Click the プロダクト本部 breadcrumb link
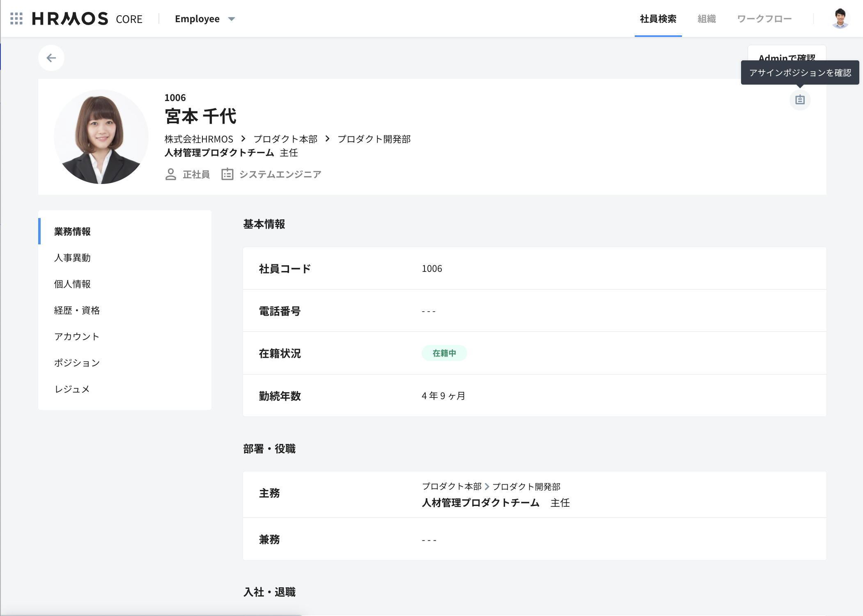The image size is (863, 616). tap(285, 139)
